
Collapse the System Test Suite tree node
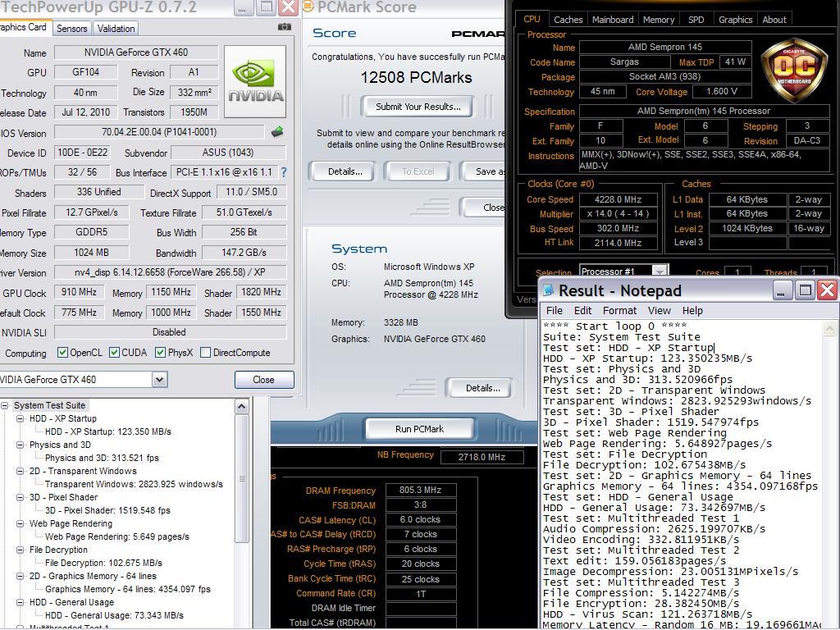click(5, 405)
